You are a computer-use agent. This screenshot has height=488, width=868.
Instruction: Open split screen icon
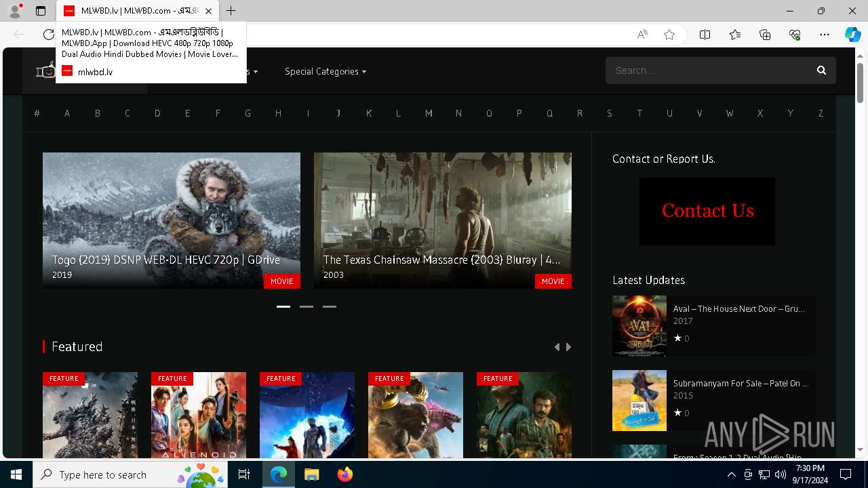705,35
